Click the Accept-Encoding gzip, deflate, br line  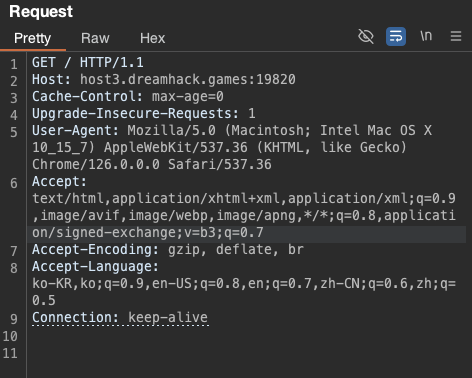tap(168, 249)
